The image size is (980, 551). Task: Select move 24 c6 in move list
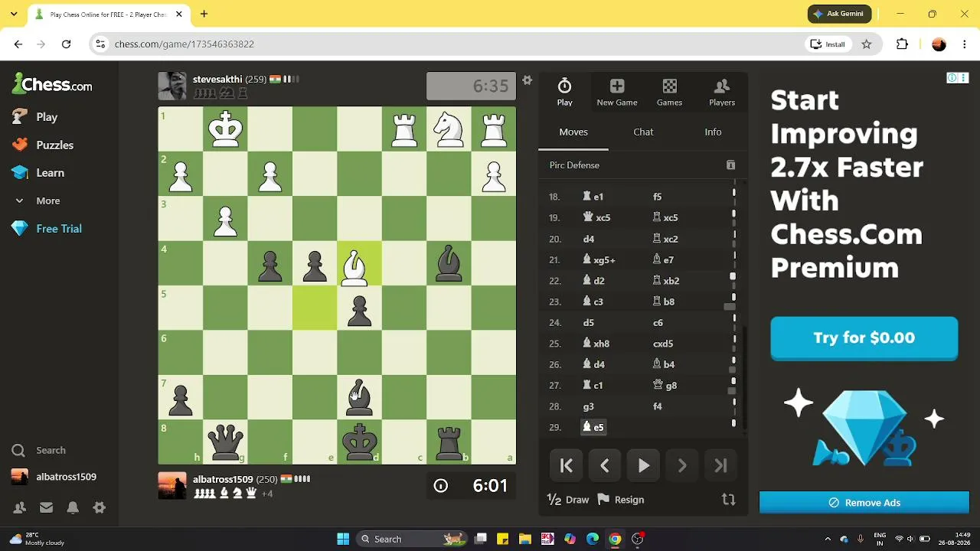click(658, 323)
